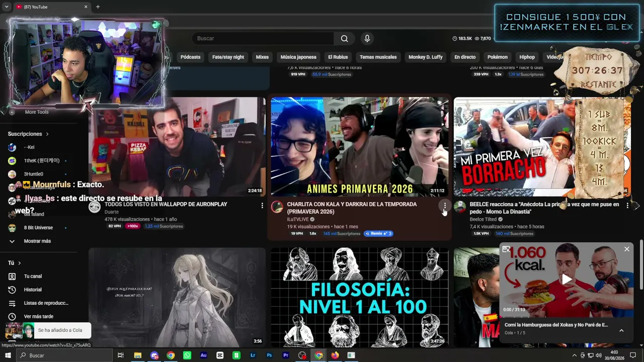Select the Pokémon filter chip
Image resolution: width=644 pixels, height=362 pixels.
tap(498, 57)
